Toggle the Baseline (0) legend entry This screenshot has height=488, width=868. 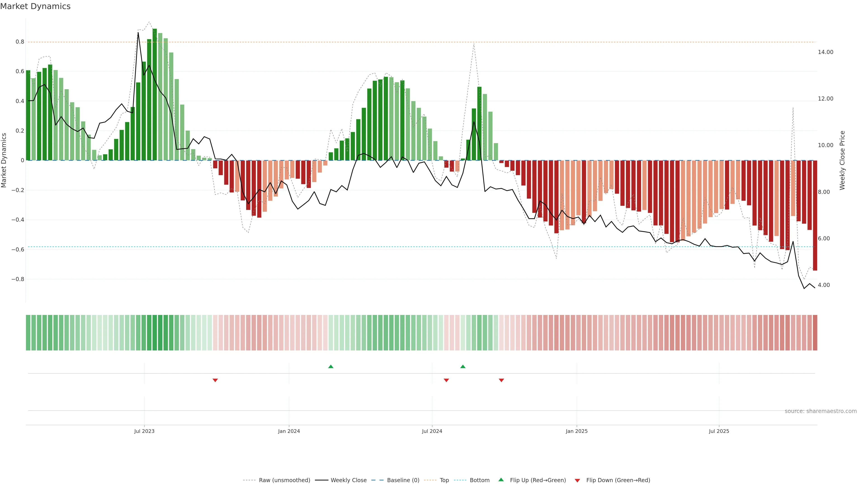coord(403,480)
